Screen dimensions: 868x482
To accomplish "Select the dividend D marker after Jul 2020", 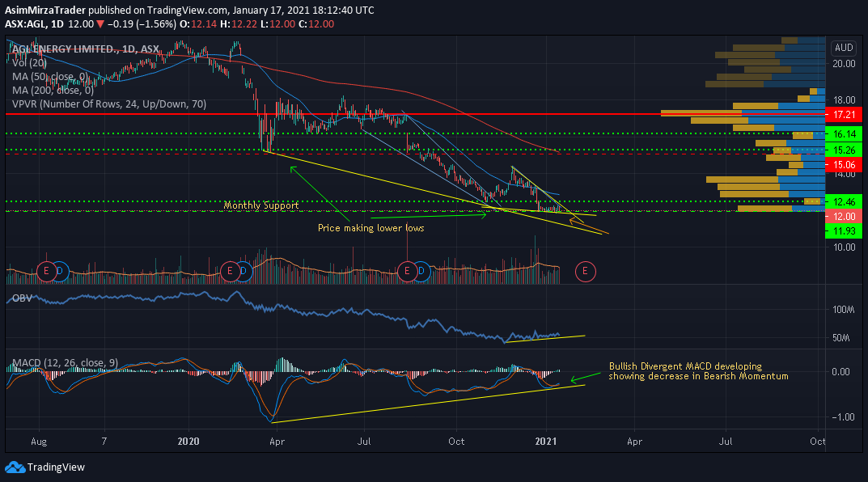I will pos(421,271).
